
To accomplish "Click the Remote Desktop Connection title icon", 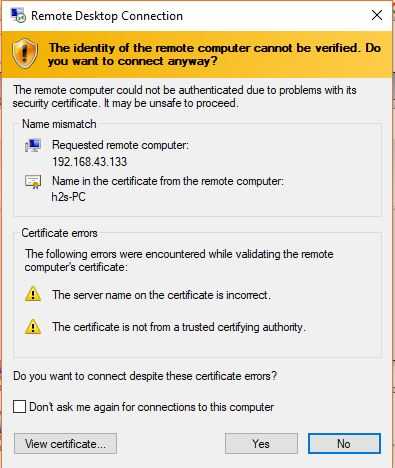I will coord(18,15).
